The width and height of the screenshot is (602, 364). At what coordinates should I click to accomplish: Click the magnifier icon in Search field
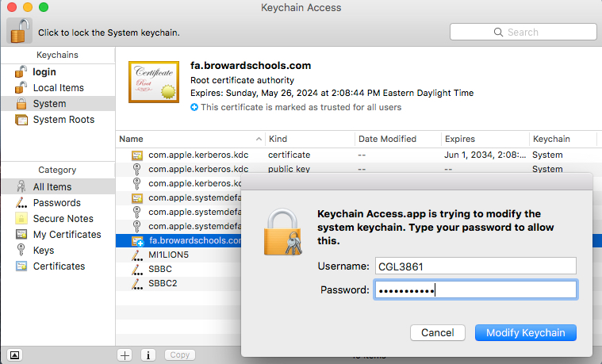click(x=498, y=33)
